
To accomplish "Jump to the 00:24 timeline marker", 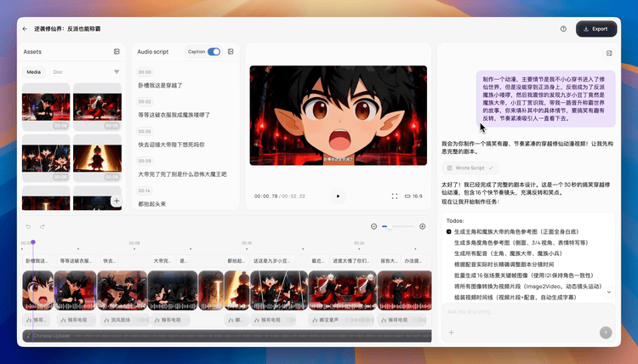I will (359, 243).
